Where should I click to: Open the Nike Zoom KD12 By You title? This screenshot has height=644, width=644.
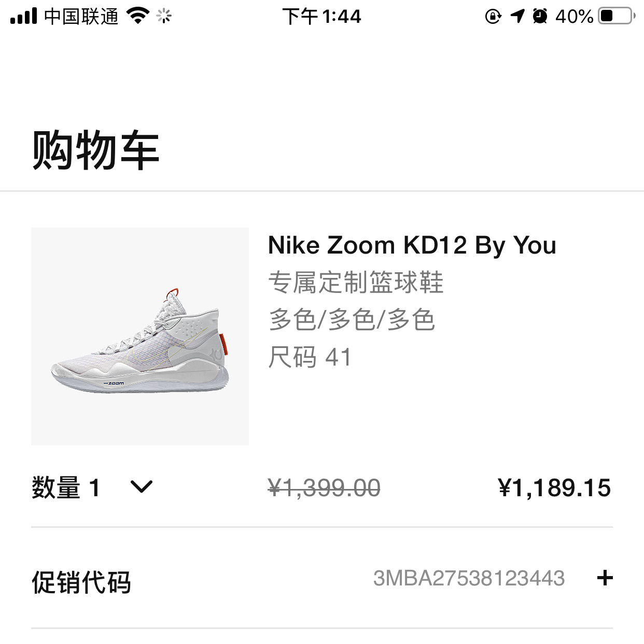click(x=412, y=245)
